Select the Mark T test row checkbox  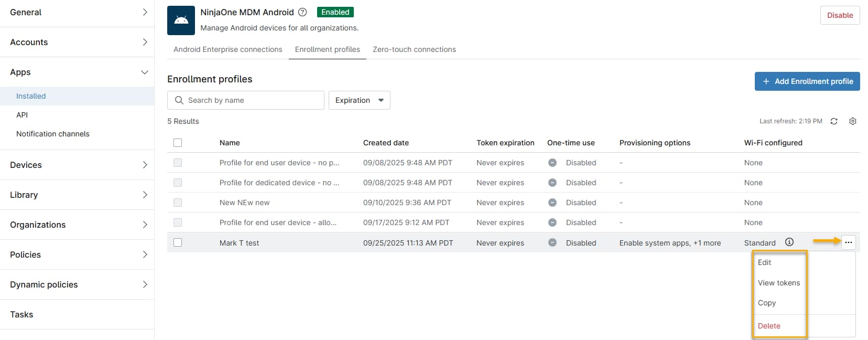(178, 242)
